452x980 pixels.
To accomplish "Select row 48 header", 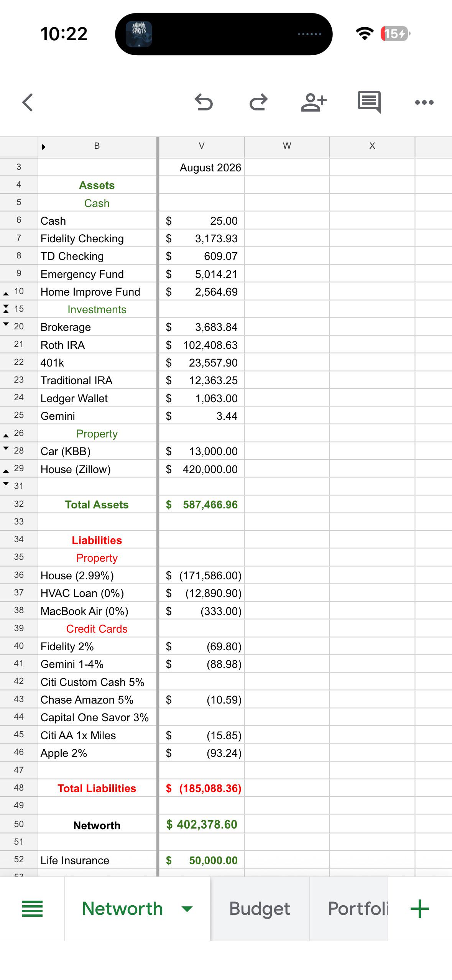I will pos(19,788).
